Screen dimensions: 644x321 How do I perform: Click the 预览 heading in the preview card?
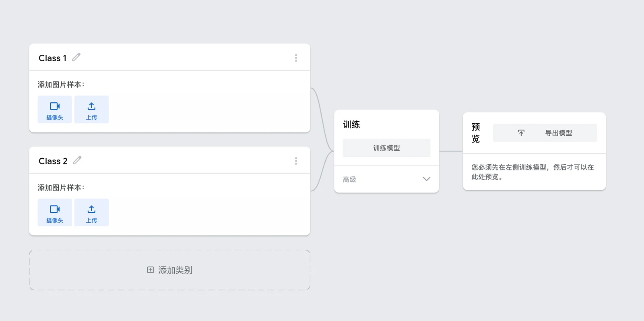point(476,133)
